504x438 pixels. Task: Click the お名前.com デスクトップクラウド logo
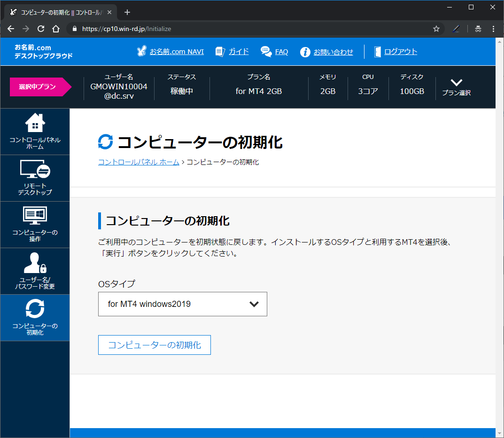(x=43, y=52)
